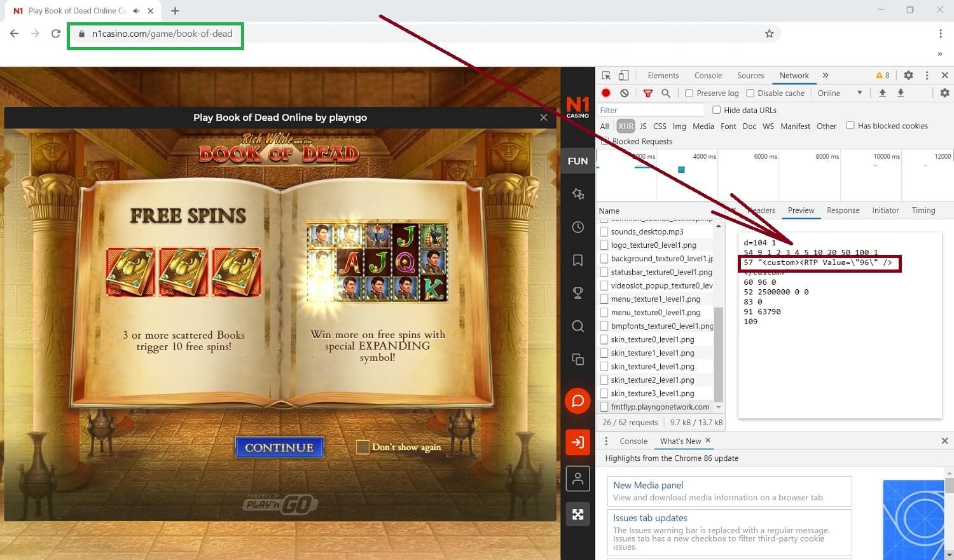This screenshot has height=560, width=954.
Task: Expand more DevTools tabs chevron
Action: tap(826, 75)
